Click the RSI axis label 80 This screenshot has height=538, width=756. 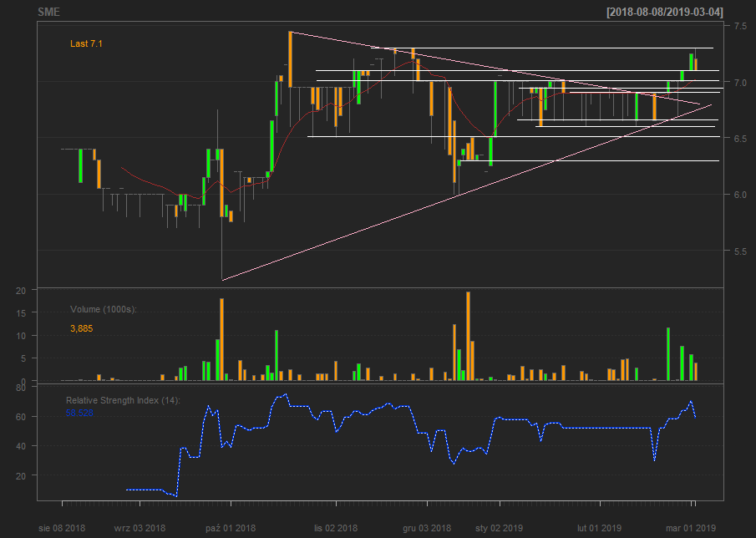[x=21, y=387]
